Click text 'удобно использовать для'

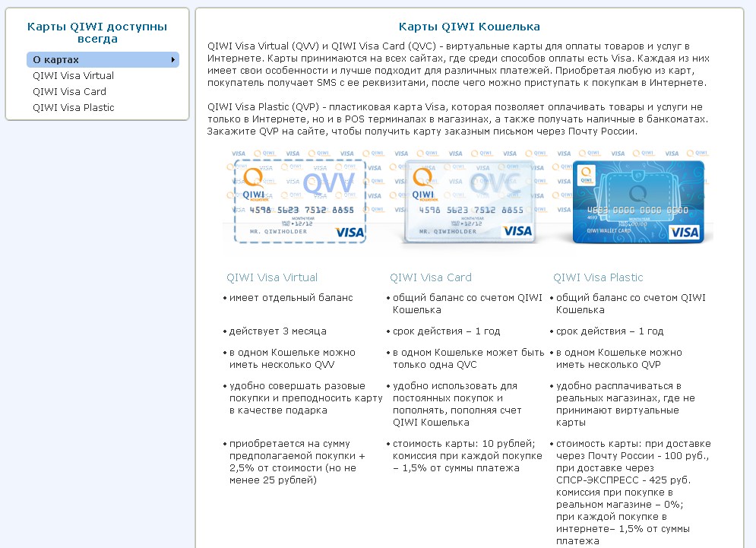[454, 386]
